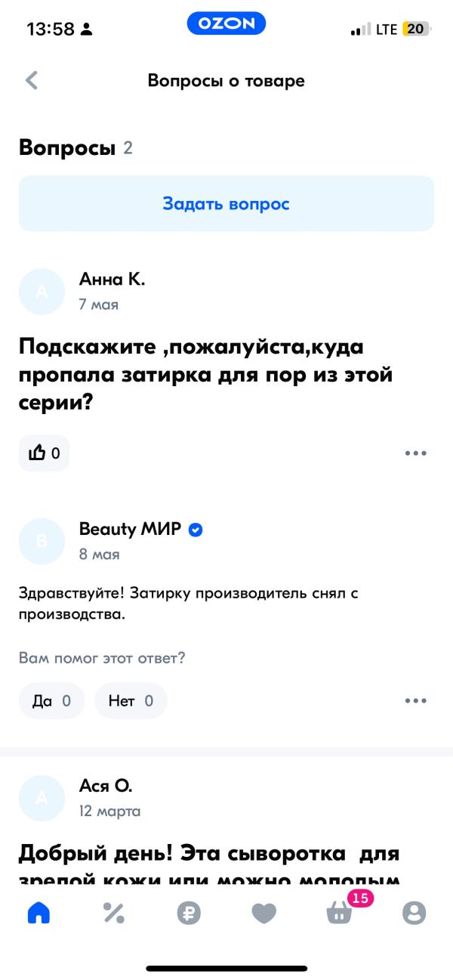Open the Beauty МИР seller name
453x980 pixels.
[130, 529]
